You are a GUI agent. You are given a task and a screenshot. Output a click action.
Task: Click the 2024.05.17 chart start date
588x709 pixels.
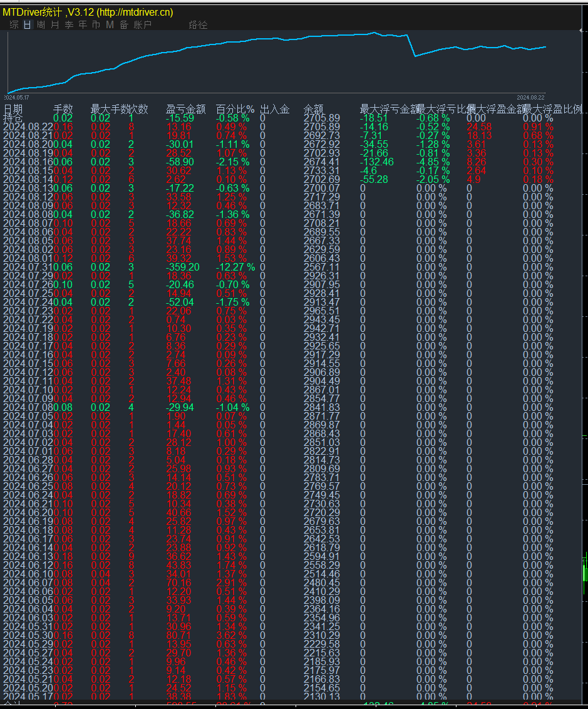(x=17, y=97)
